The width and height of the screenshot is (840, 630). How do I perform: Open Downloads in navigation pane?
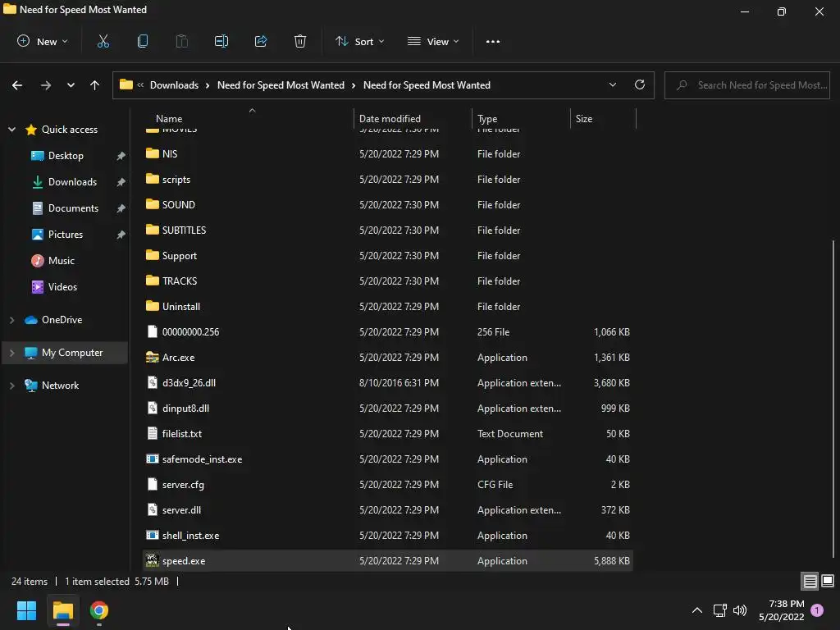coord(72,181)
